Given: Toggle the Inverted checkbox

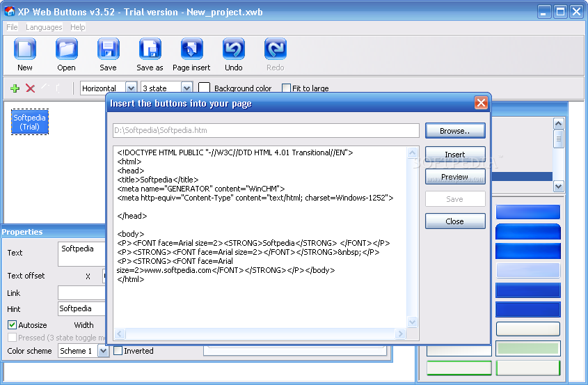Looking at the screenshot, I should [x=118, y=351].
